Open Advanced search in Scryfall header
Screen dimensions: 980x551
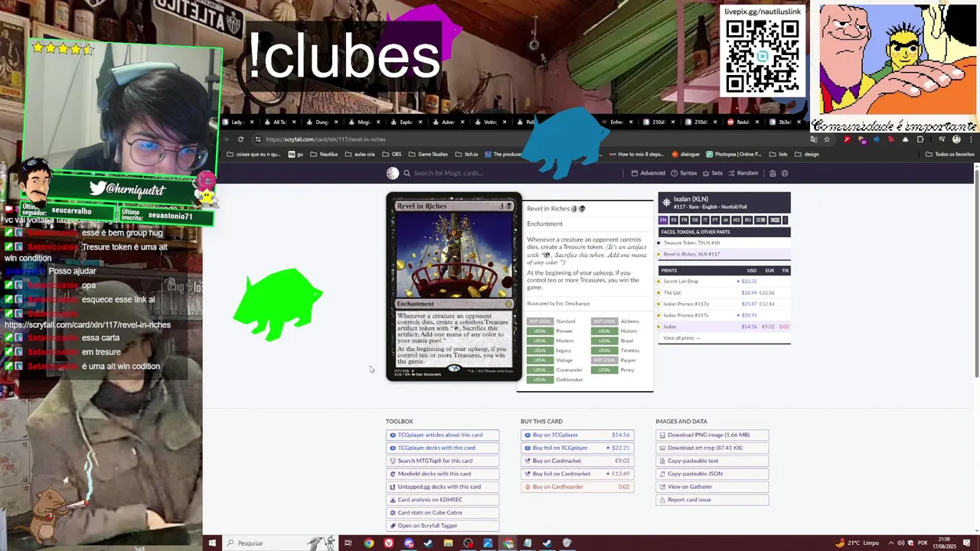click(648, 173)
